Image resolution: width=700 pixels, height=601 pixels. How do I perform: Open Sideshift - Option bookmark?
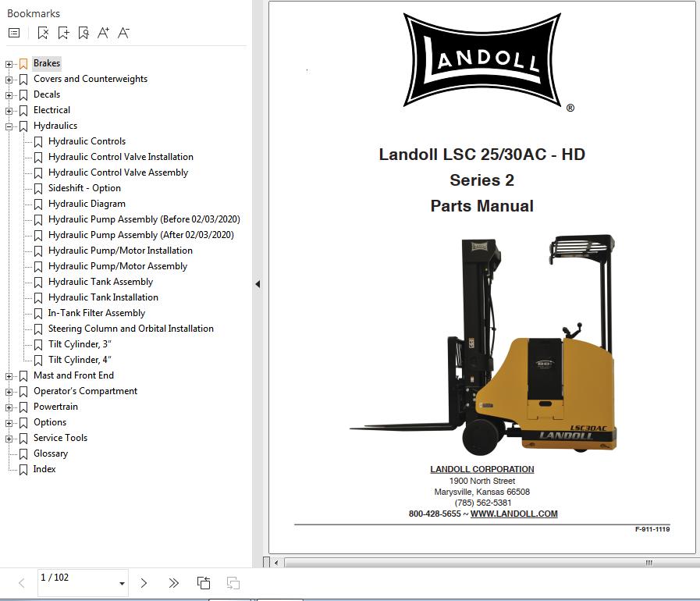[x=84, y=188]
